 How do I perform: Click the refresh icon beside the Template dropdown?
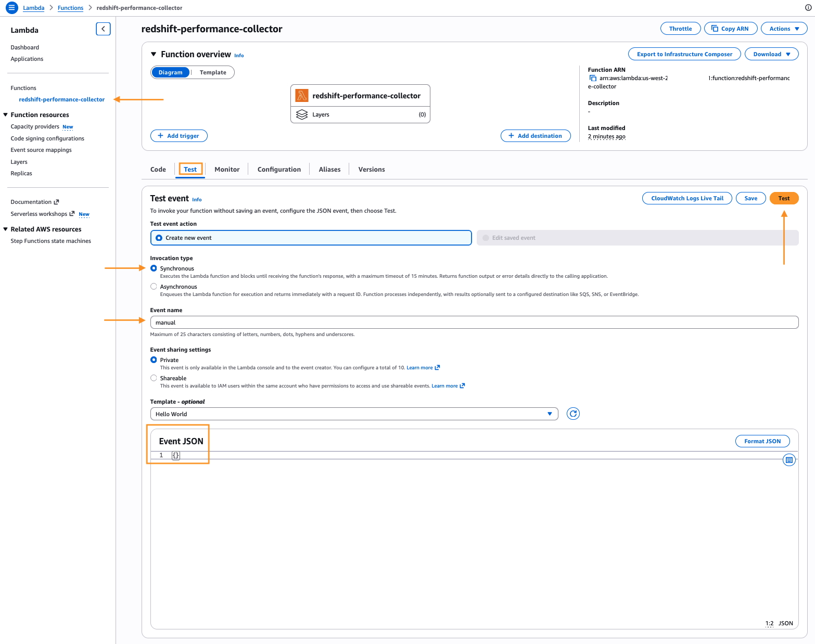click(x=573, y=414)
